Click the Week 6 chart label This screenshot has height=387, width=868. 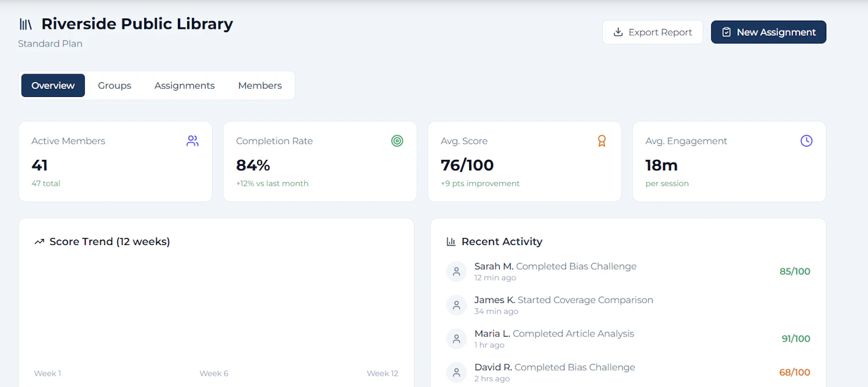point(214,373)
